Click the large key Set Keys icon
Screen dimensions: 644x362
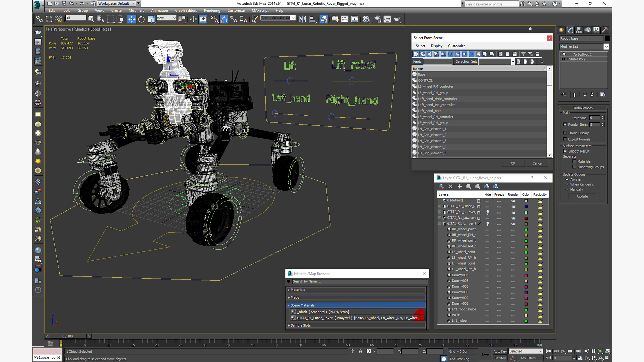(485, 354)
